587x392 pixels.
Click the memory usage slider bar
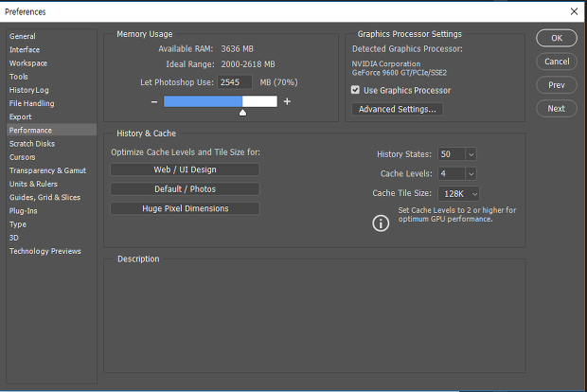tap(221, 101)
